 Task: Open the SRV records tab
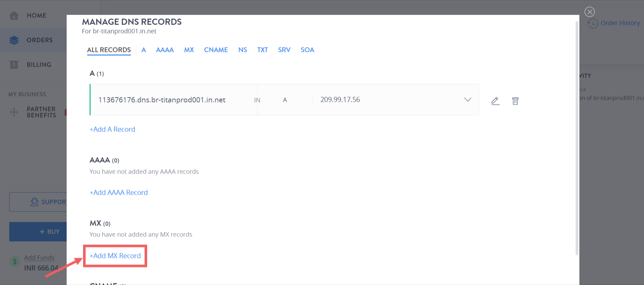click(284, 50)
